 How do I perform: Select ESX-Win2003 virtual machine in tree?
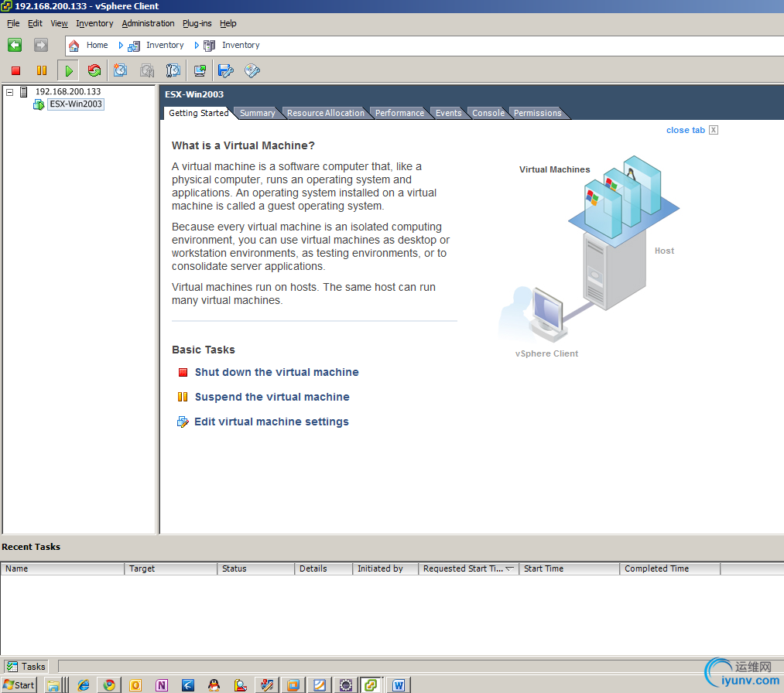76,104
